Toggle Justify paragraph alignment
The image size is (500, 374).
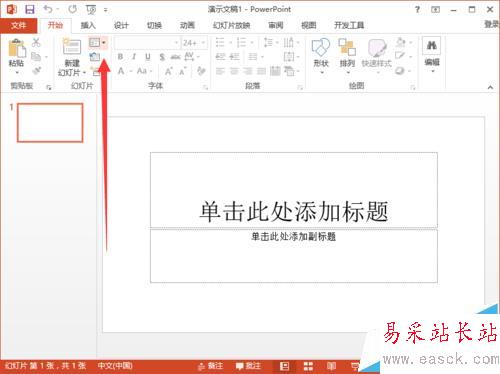tap(261, 71)
